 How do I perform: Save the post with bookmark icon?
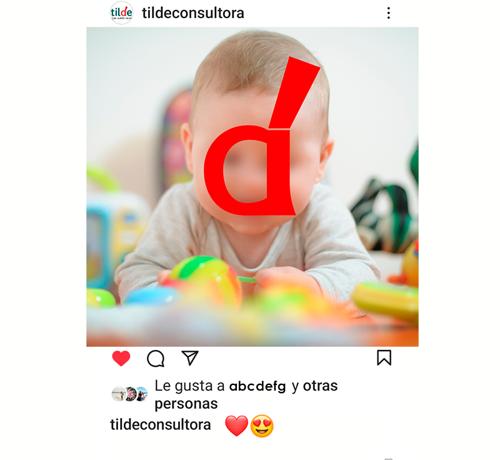click(384, 358)
